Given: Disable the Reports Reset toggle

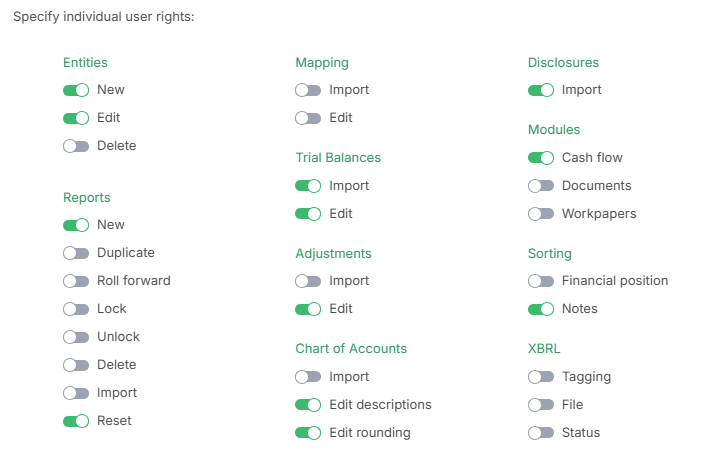Looking at the screenshot, I should (x=76, y=421).
